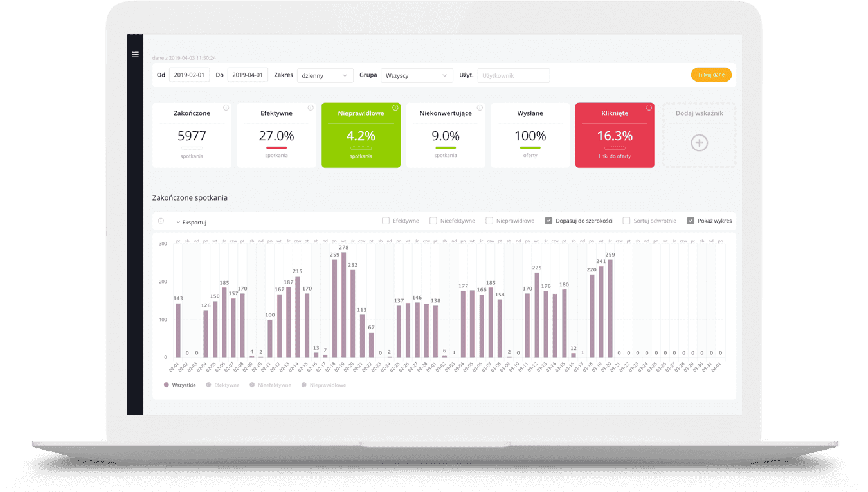Click the bar labeled 215
868x492 pixels.
298,317
